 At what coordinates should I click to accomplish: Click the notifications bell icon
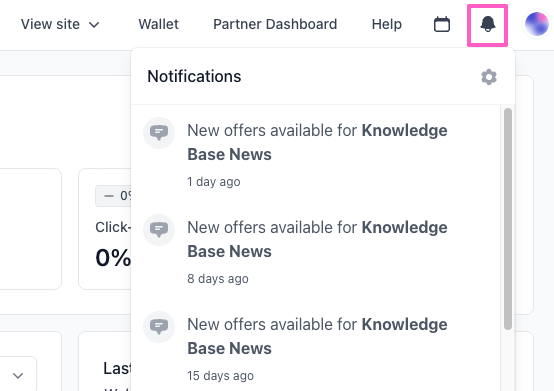pos(488,25)
